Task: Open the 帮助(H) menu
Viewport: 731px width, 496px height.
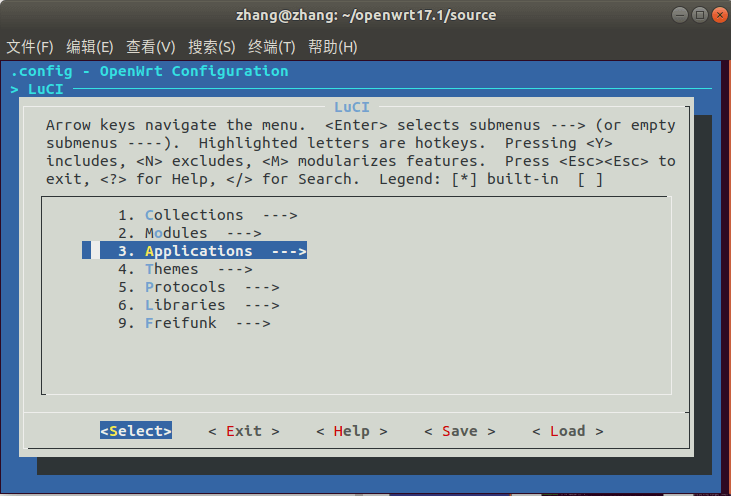Action: pos(333,47)
